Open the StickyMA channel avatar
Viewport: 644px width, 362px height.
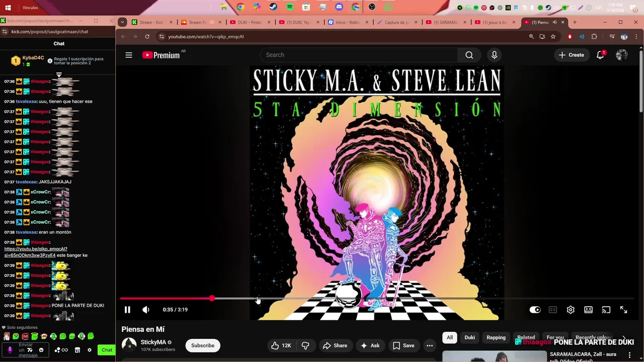(129, 345)
